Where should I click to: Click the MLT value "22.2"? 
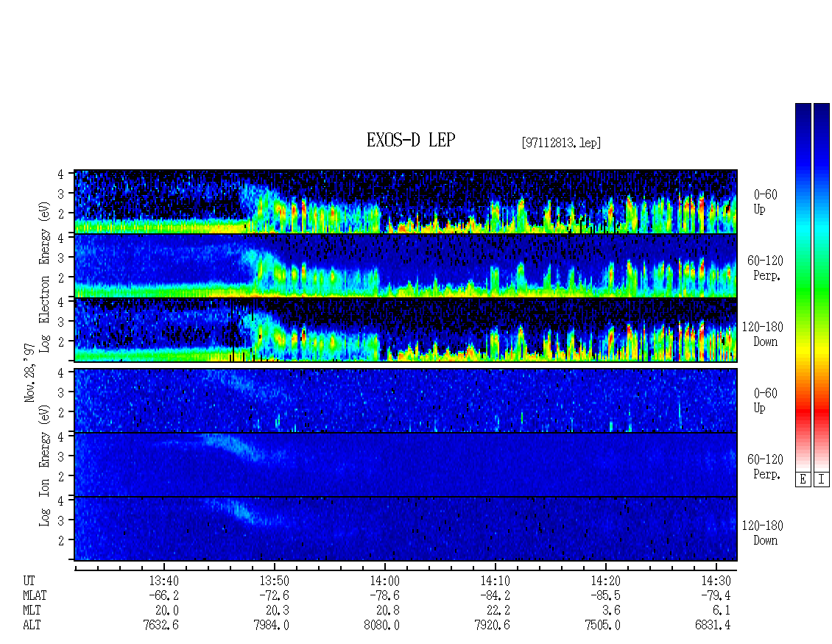pyautogui.click(x=498, y=611)
